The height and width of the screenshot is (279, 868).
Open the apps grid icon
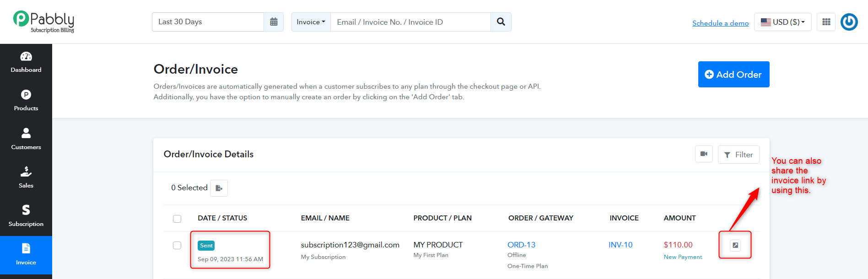point(826,22)
